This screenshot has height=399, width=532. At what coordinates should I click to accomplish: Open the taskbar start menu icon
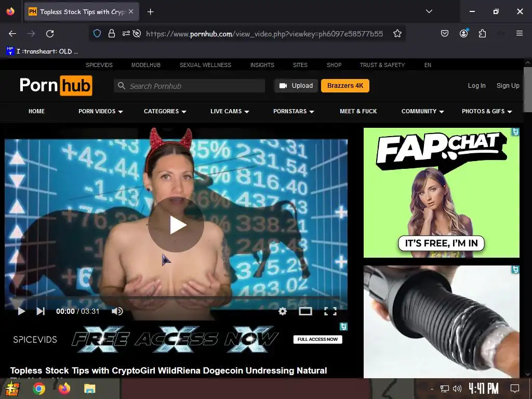12,389
